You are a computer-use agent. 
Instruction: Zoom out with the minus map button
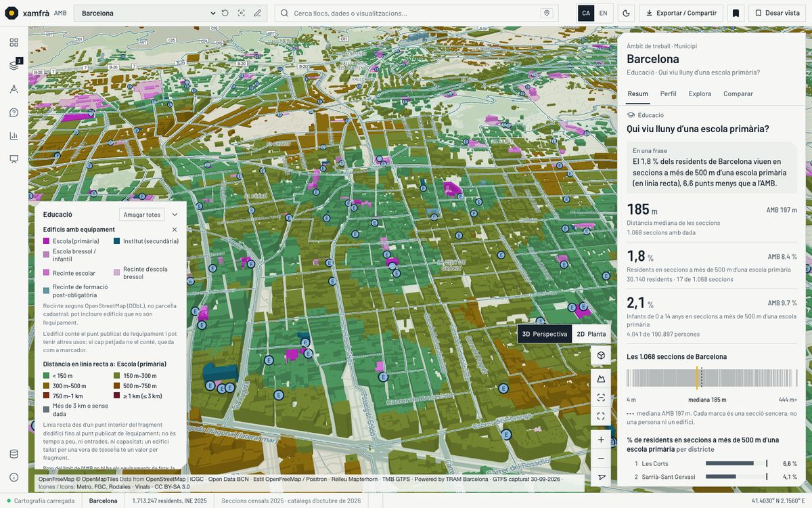(601, 459)
